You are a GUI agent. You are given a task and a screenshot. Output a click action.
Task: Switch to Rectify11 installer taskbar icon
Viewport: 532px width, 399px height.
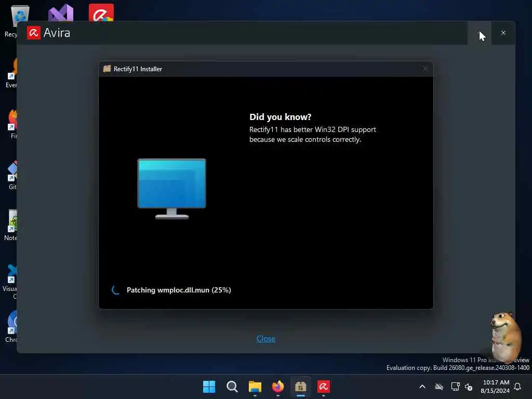click(301, 387)
